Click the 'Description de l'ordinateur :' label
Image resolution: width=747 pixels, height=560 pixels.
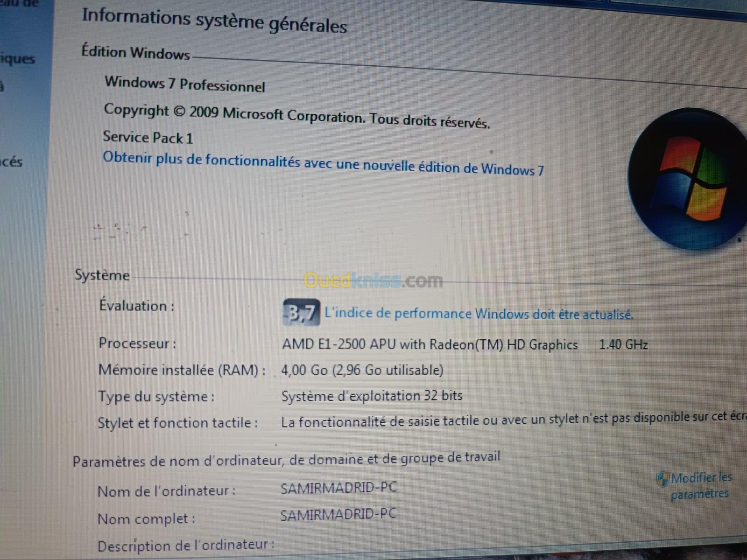pyautogui.click(x=186, y=545)
